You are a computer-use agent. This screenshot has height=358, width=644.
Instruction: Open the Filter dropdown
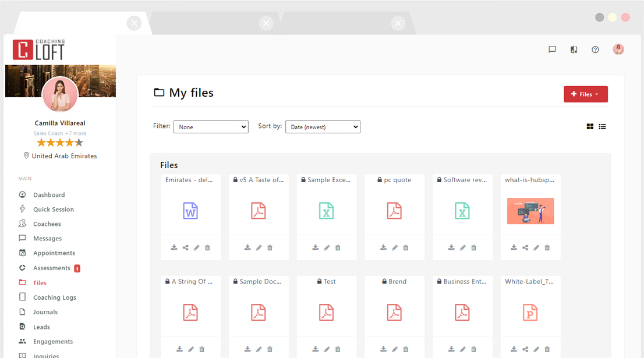[x=211, y=126]
